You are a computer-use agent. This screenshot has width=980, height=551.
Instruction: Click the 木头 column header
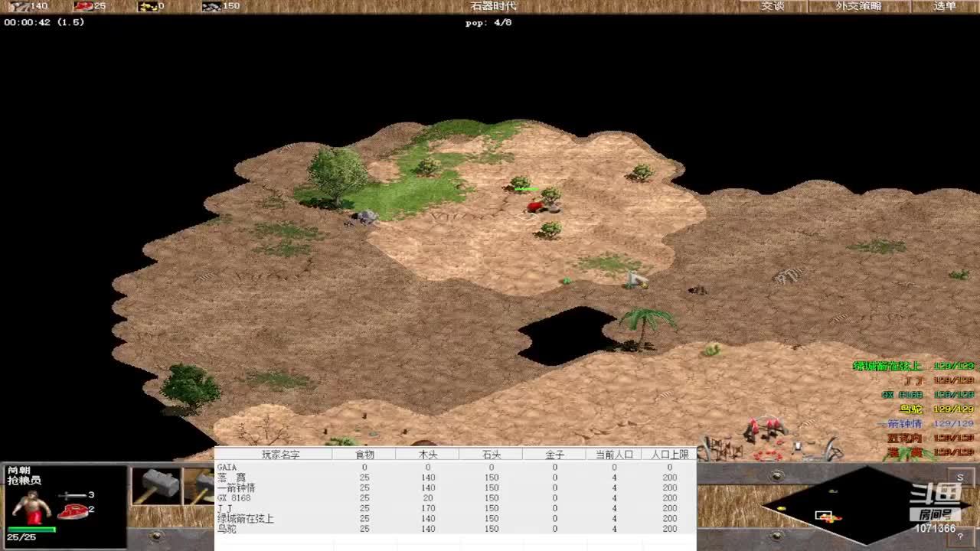(x=428, y=455)
